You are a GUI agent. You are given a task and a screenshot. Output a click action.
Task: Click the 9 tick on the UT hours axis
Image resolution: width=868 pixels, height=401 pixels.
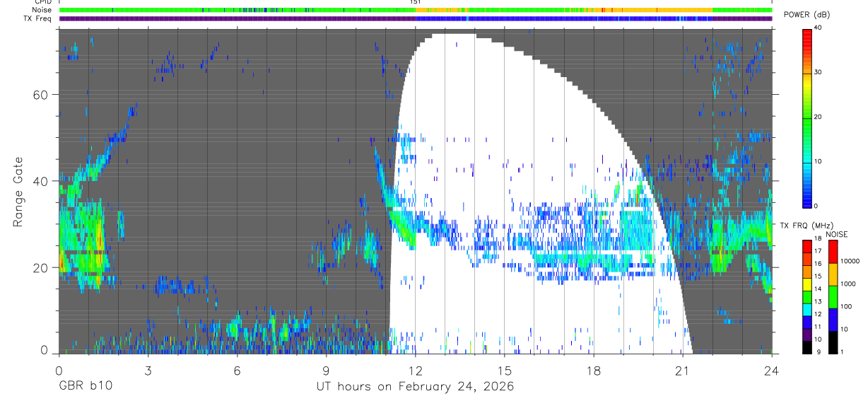(x=326, y=370)
